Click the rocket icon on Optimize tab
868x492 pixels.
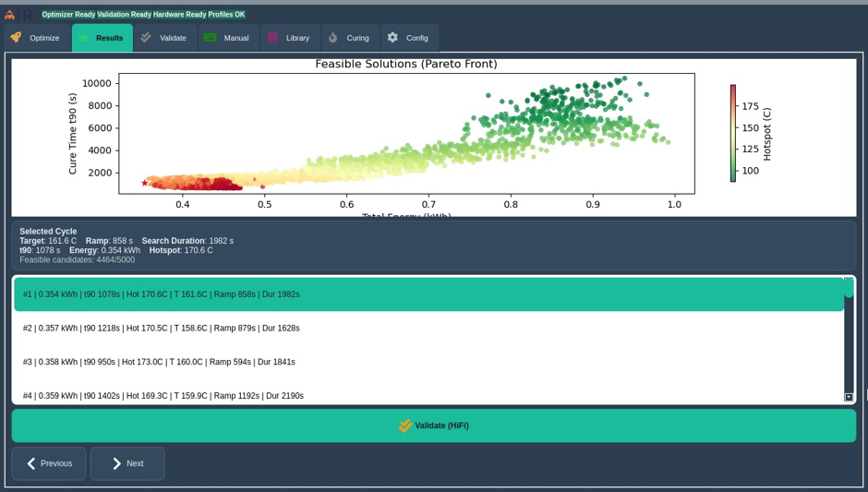[16, 37]
